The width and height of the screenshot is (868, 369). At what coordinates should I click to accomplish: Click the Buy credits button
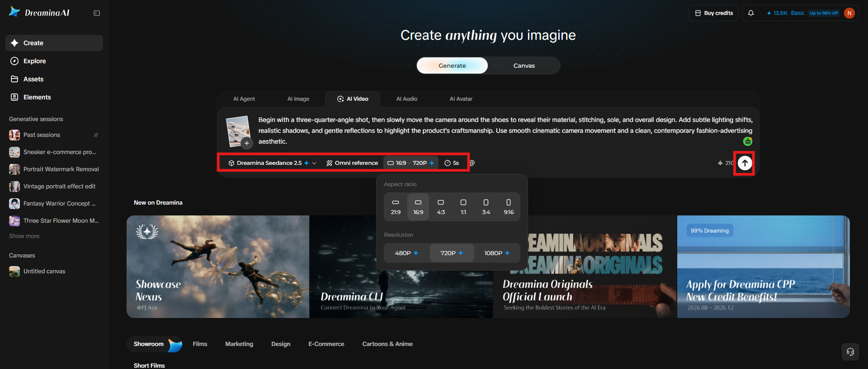[714, 13]
